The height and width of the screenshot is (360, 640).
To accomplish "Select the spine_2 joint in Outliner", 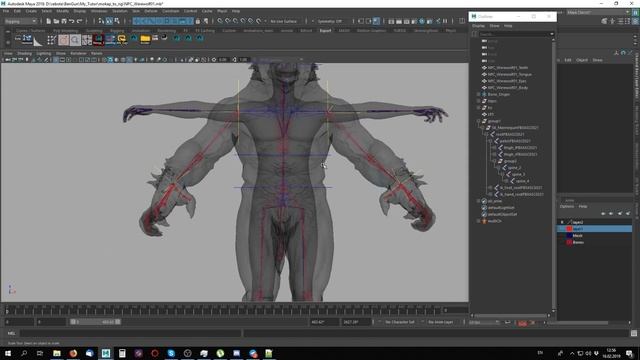I will (514, 167).
